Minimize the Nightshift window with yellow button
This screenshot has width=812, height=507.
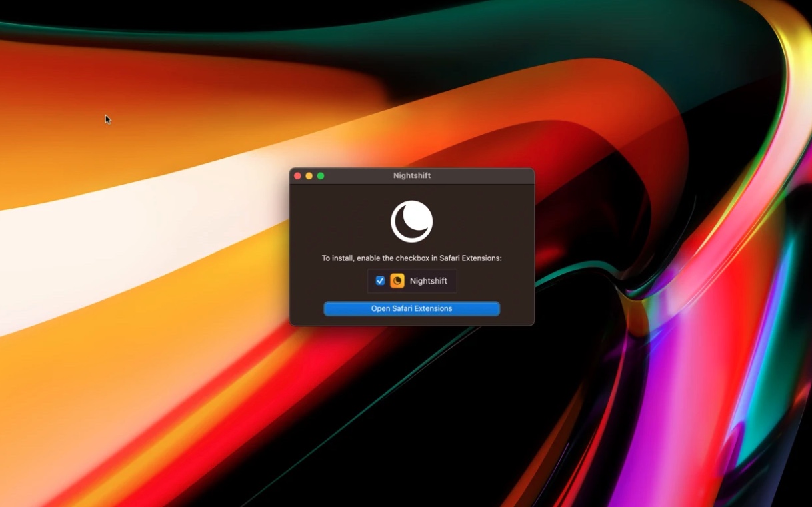[x=309, y=176]
